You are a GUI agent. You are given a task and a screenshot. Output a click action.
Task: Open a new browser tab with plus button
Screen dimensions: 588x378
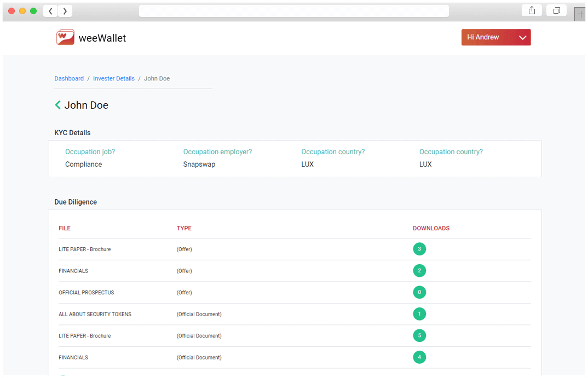point(580,14)
